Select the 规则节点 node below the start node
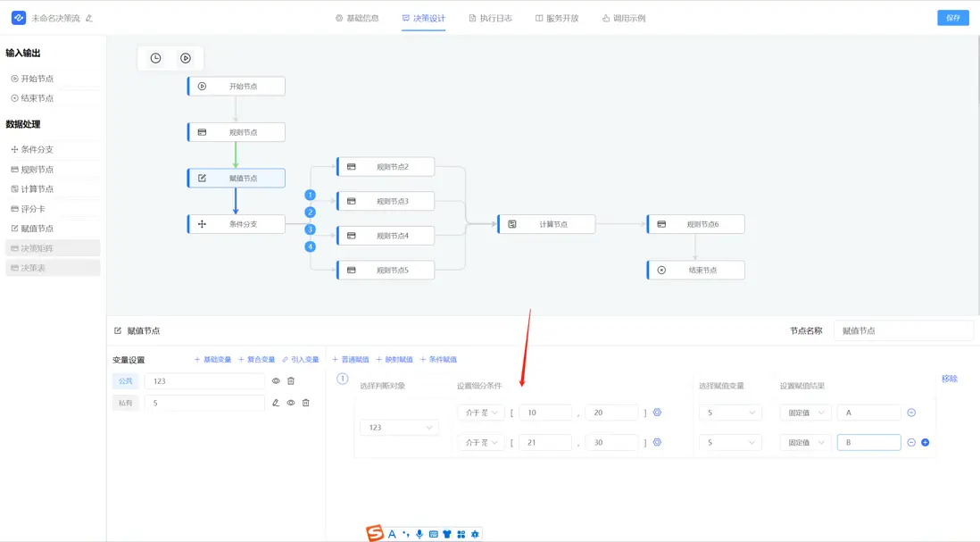This screenshot has width=980, height=542. coord(237,132)
